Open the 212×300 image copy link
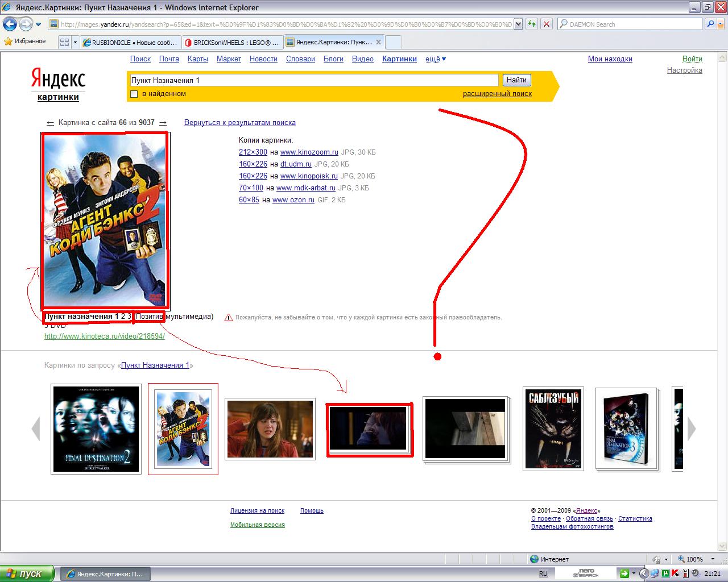This screenshot has height=582, width=728. point(253,152)
